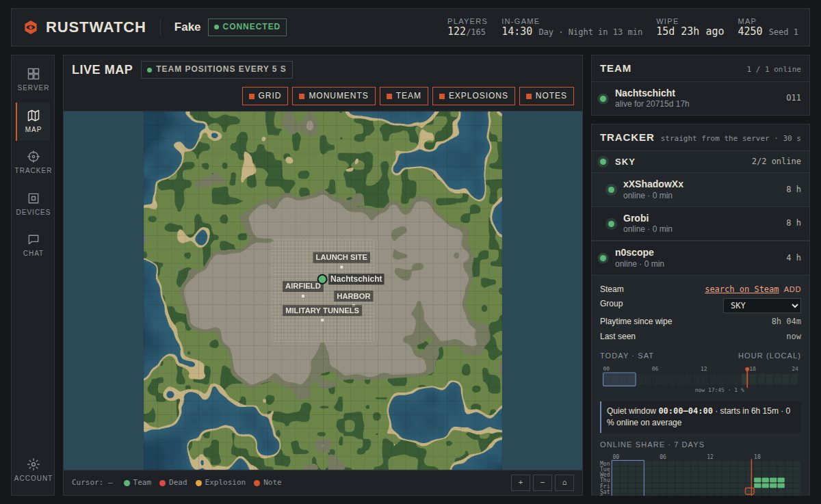
Task: Select Grobi in the tracker list
Action: pos(700,224)
